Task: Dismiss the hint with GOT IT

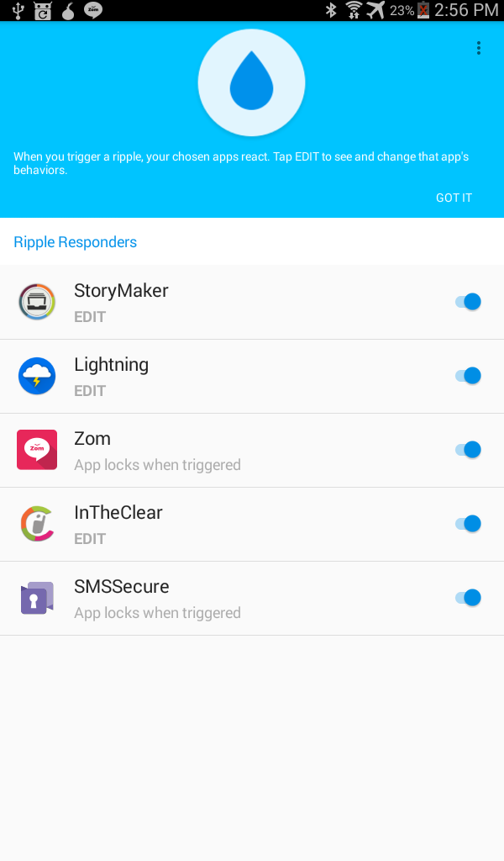Action: (x=454, y=198)
